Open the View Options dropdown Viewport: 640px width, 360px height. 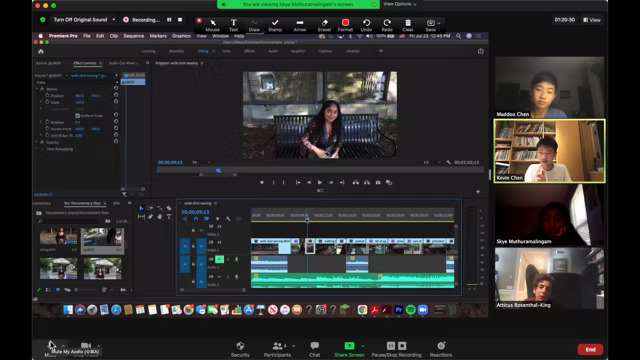(x=400, y=4)
